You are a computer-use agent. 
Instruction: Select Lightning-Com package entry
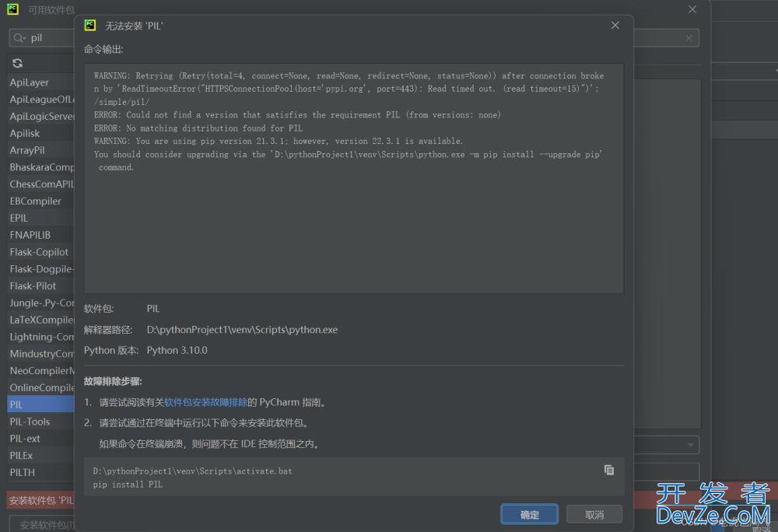[x=40, y=337]
